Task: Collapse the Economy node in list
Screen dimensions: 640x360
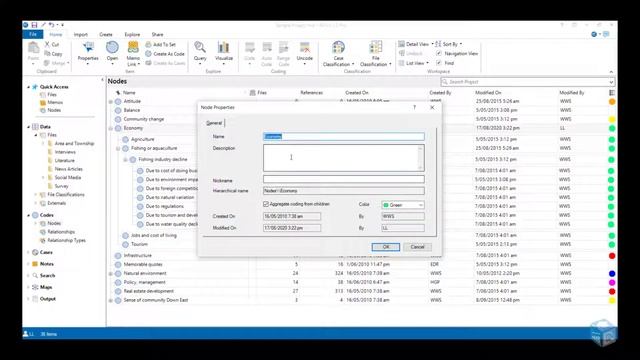Action: click(x=111, y=129)
